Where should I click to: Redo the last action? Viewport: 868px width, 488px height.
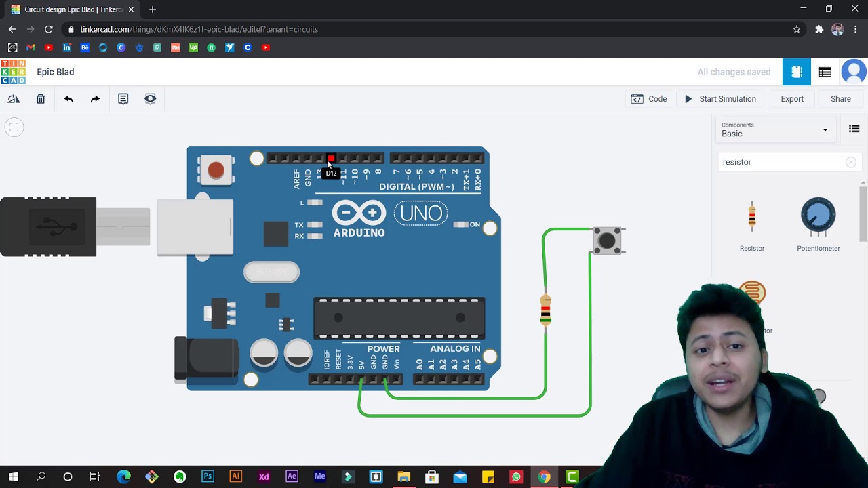pyautogui.click(x=95, y=99)
